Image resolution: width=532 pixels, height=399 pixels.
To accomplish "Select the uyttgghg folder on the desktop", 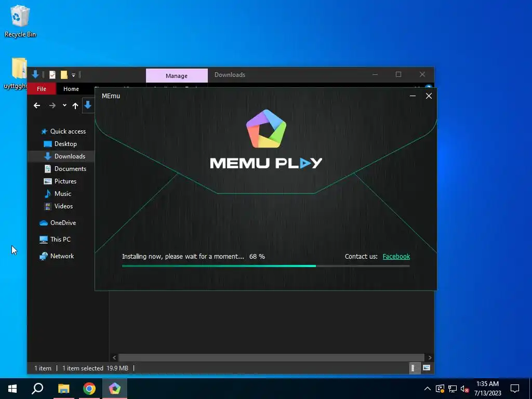I will pos(16,73).
